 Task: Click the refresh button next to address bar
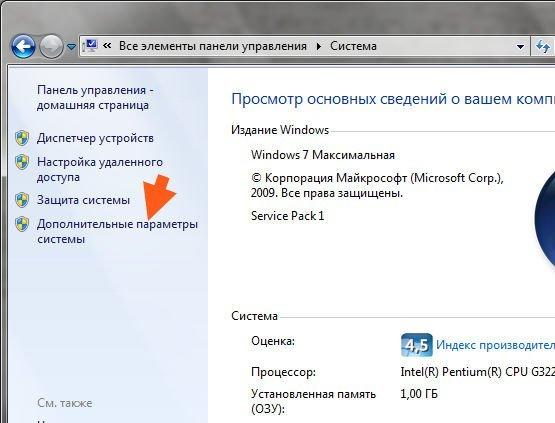543,46
